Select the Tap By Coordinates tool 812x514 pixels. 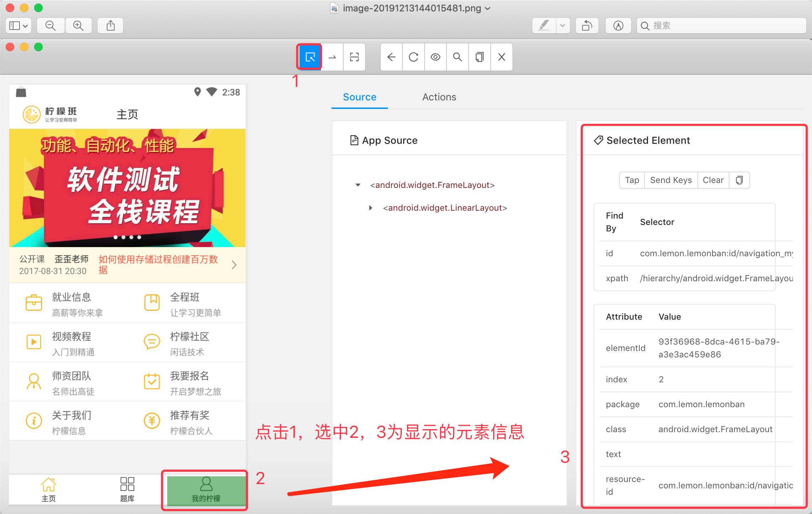pos(354,57)
